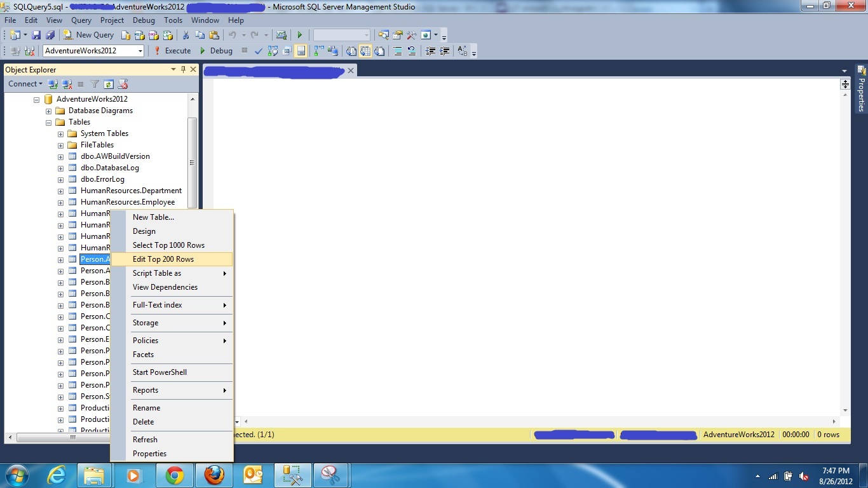Click the Filter funnel icon in Object Explorer
This screenshot has height=488, width=868.
95,84
